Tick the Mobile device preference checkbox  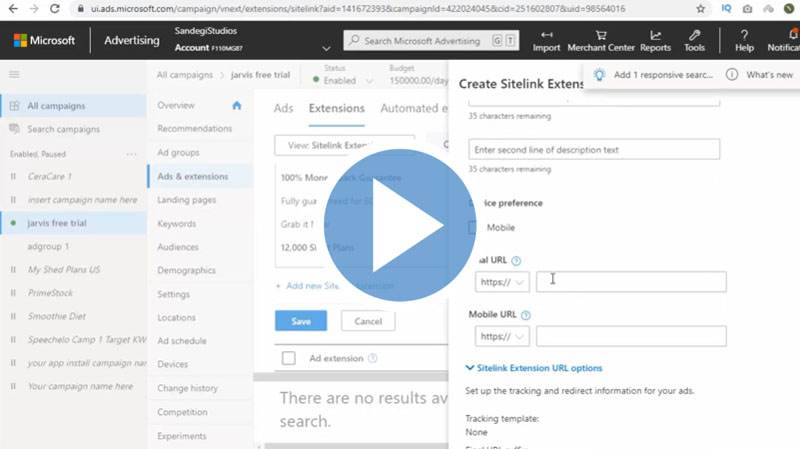(x=472, y=228)
